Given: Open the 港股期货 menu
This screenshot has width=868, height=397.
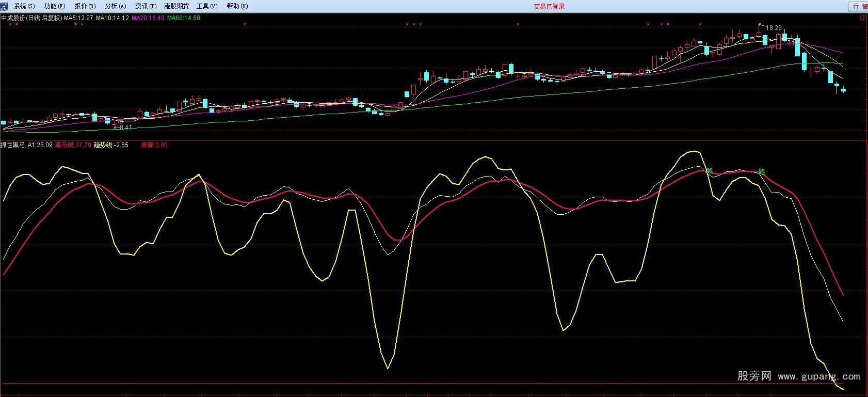Looking at the screenshot, I should pyautogui.click(x=176, y=6).
